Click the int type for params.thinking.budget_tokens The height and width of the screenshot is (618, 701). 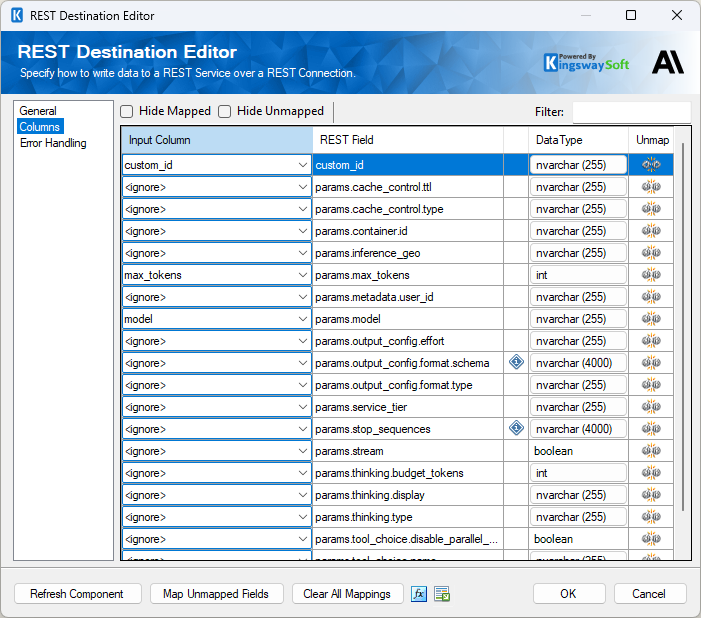tap(578, 473)
